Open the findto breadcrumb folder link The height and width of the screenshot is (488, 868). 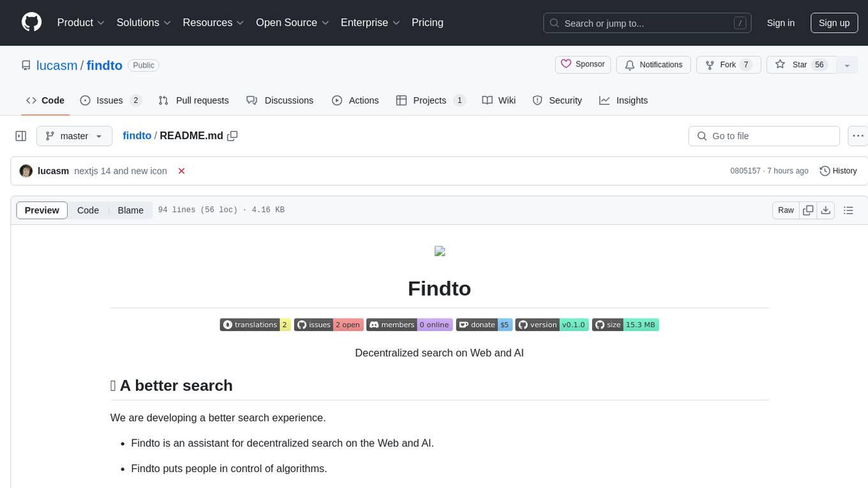[137, 136]
